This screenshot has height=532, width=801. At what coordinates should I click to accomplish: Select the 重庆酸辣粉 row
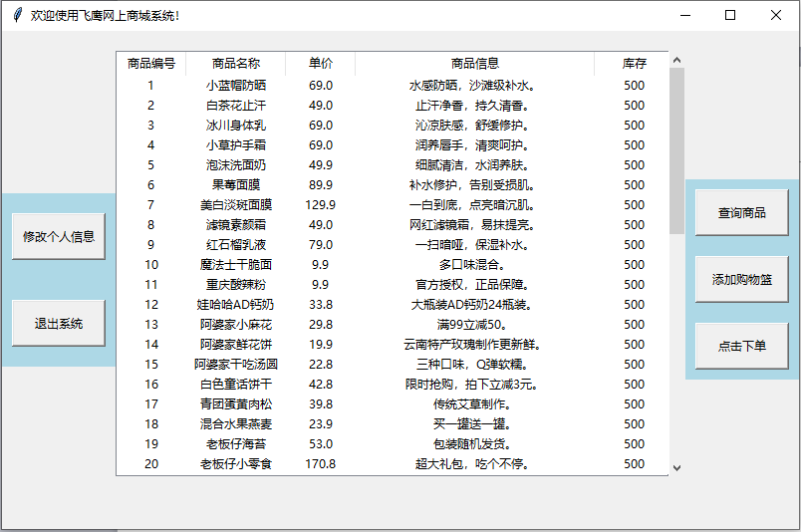(393, 285)
